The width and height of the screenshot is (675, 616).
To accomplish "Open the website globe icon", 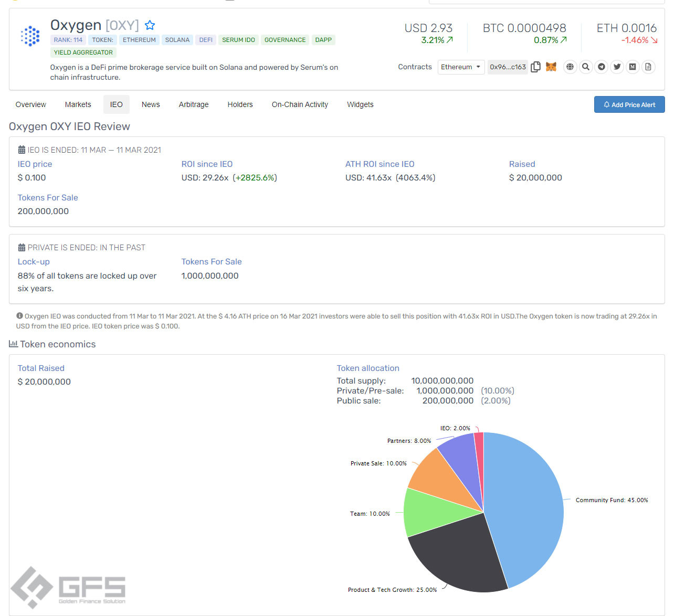I will (x=570, y=67).
